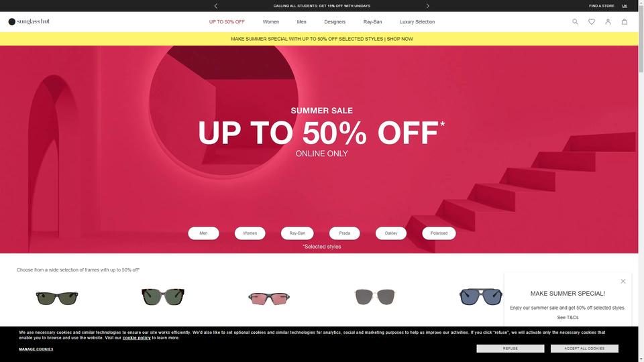Open the Designers menu
This screenshot has width=644, height=362.
pos(335,21)
